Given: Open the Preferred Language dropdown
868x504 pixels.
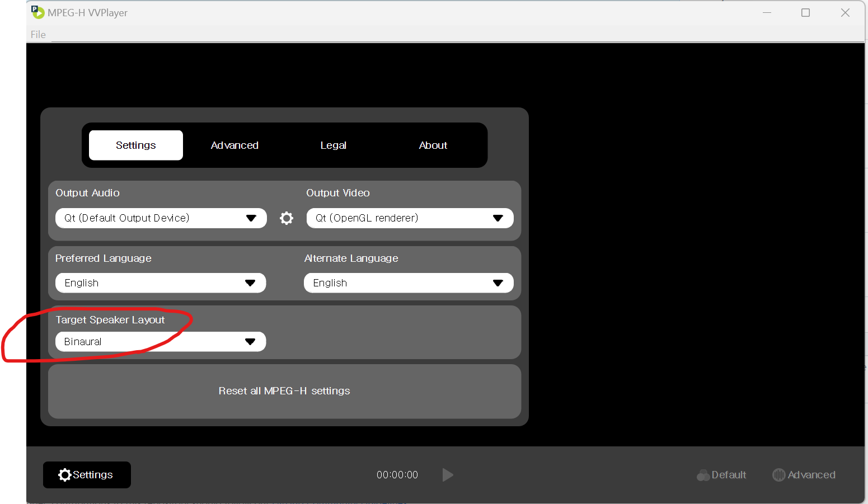Looking at the screenshot, I should coord(160,282).
